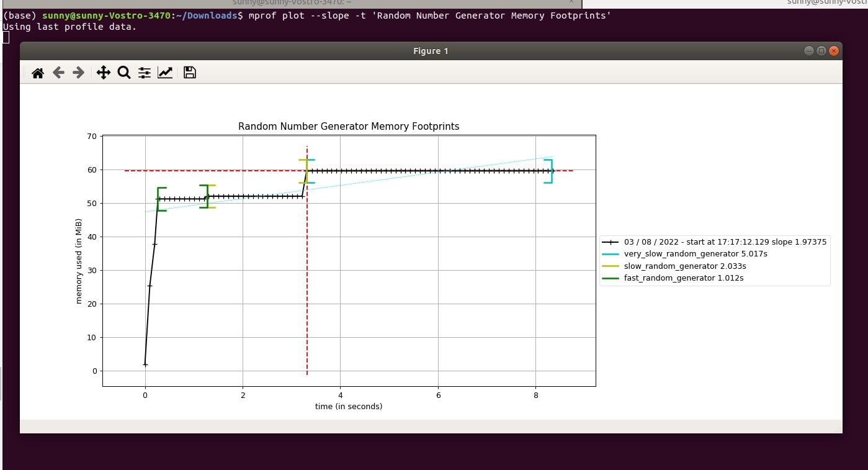868x470 pixels.
Task: Click 'Using last profile data.' terminal output
Action: 69,27
